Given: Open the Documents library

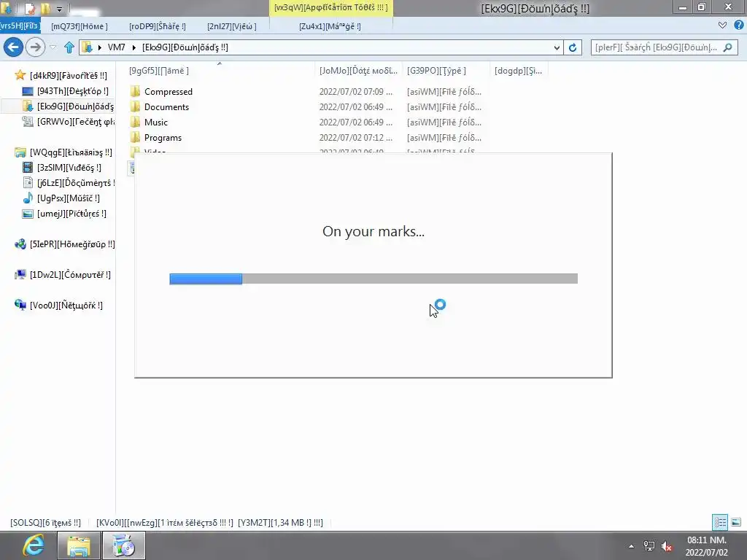Looking at the screenshot, I should [x=75, y=183].
